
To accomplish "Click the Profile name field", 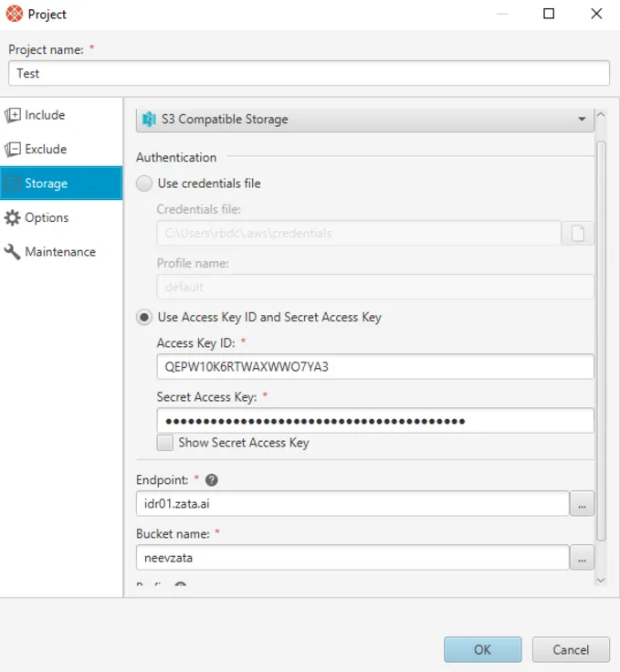I will point(375,287).
